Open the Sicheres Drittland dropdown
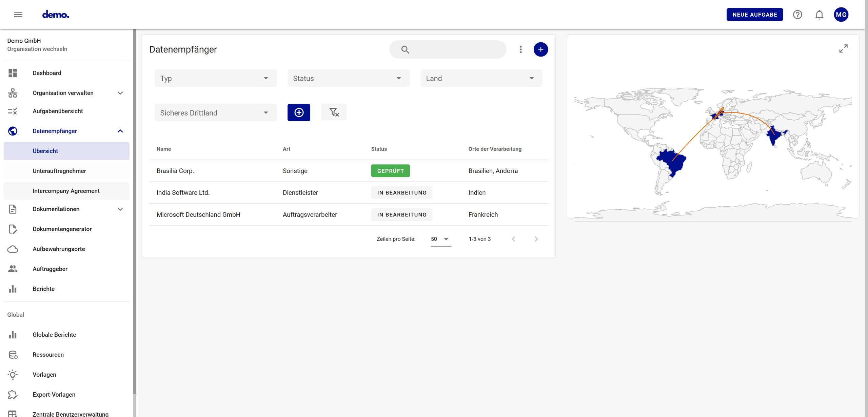Image resolution: width=868 pixels, height=417 pixels. (x=216, y=113)
